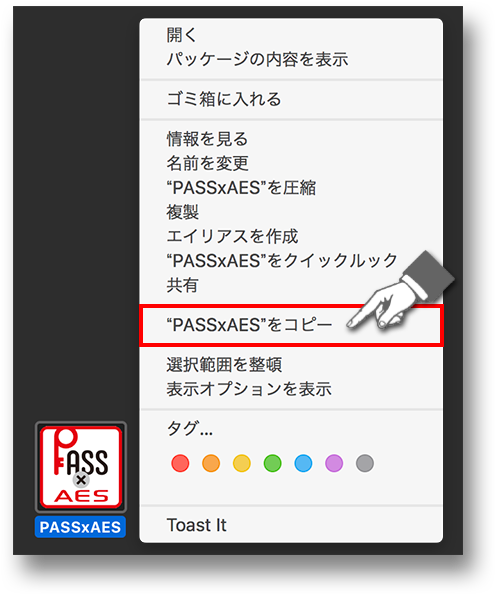Viewport: 497px width, 596px height.
Task: Select “PASSxAES”をコピー menu item
Action: pyautogui.click(x=291, y=325)
